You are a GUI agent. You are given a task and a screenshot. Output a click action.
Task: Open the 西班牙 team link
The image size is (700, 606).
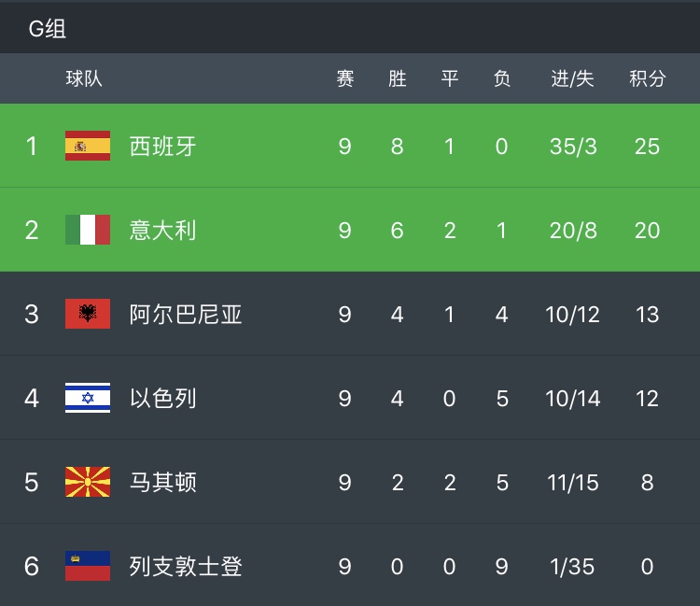tap(162, 147)
